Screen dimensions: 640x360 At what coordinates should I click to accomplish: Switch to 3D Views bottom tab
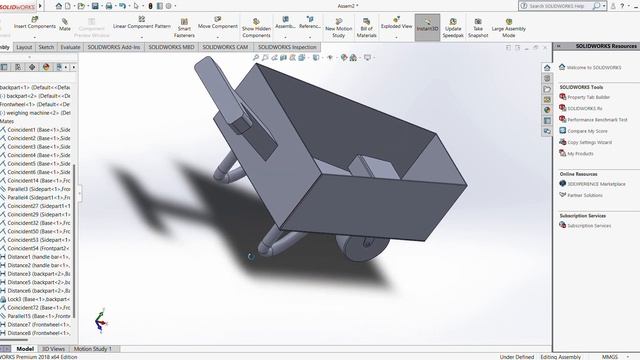(x=53, y=349)
